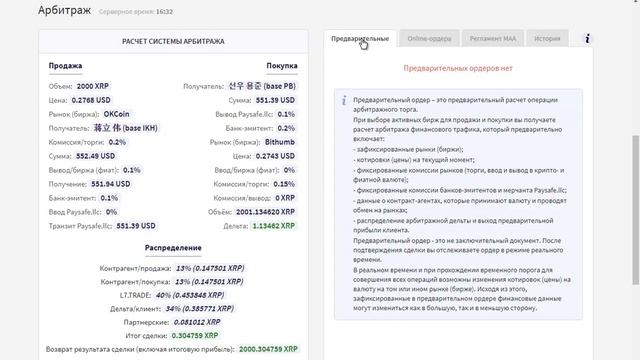Click the Банк-эмитент value 0.2% under Покупка

(286, 128)
